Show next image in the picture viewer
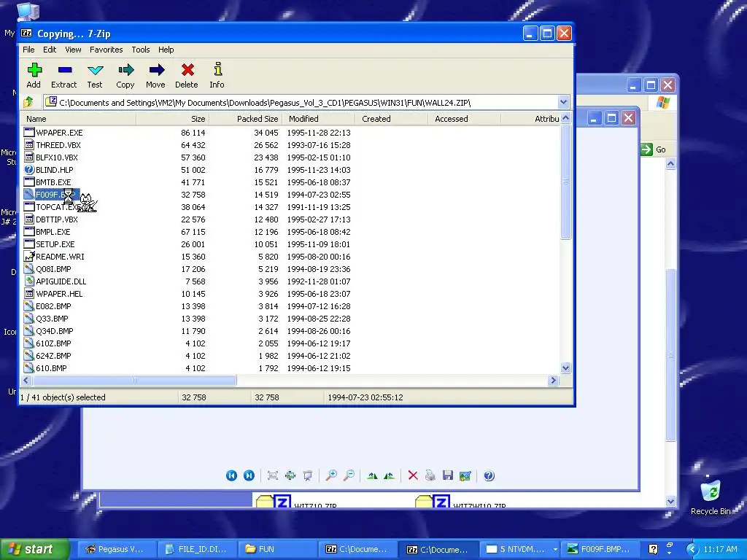This screenshot has height=560, width=747. [x=249, y=475]
